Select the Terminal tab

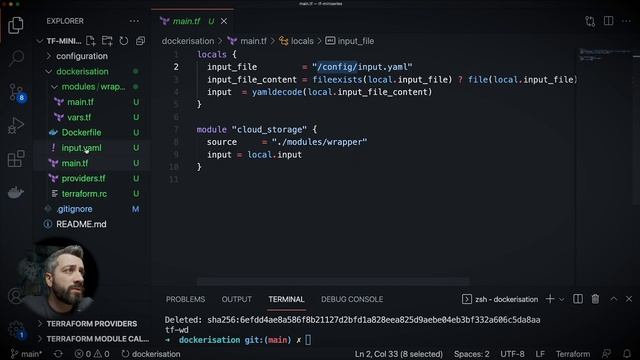[x=286, y=299]
